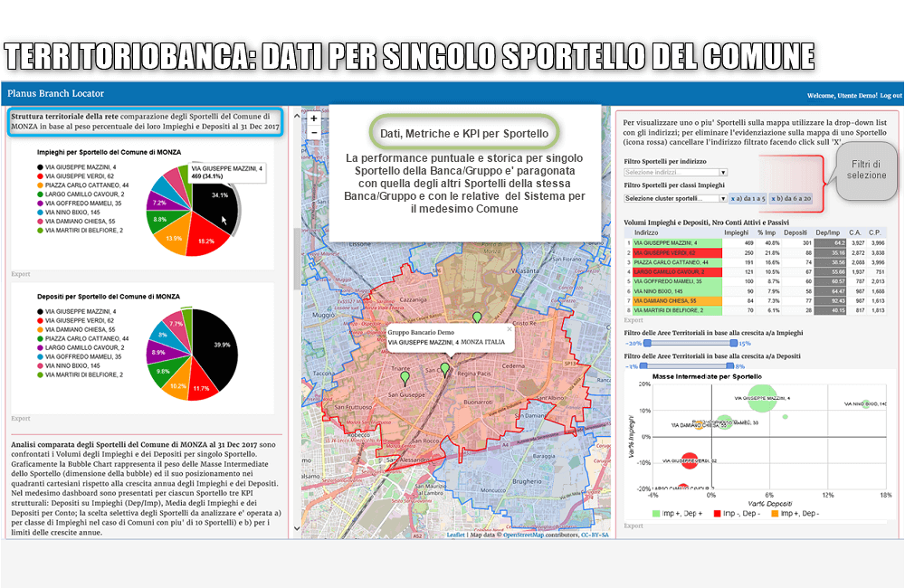Click the Planus Branch Locator title
The image size is (905, 588).
point(55,93)
